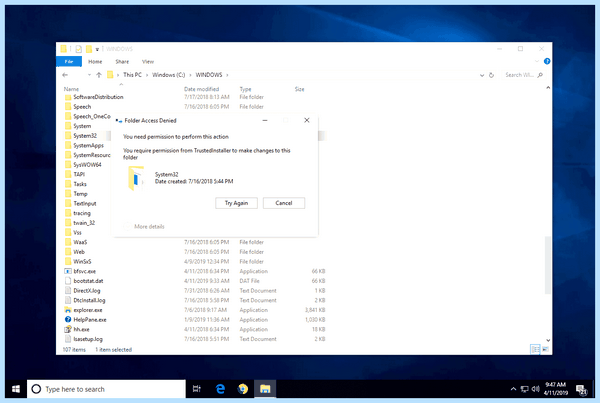Screen dimensions: 600x403
Task: Click the Search WINDOWS box
Action: pyautogui.click(x=523, y=75)
